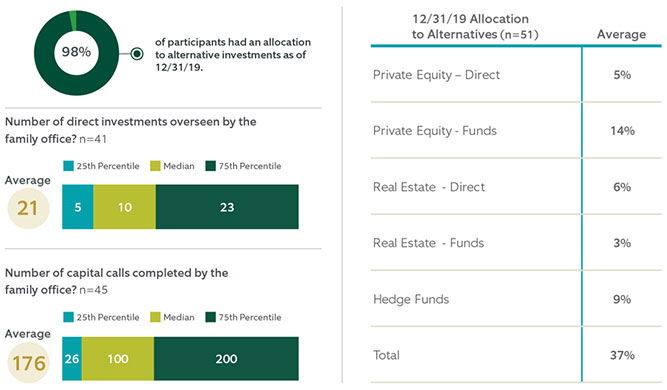Click the teal bar segment labeled 26
This screenshot has height=390, width=667.
coord(72,359)
